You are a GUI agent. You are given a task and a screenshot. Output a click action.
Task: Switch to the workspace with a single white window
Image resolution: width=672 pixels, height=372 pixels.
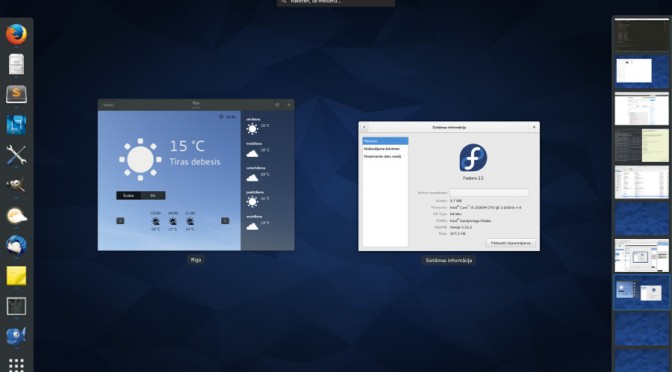[x=642, y=72]
